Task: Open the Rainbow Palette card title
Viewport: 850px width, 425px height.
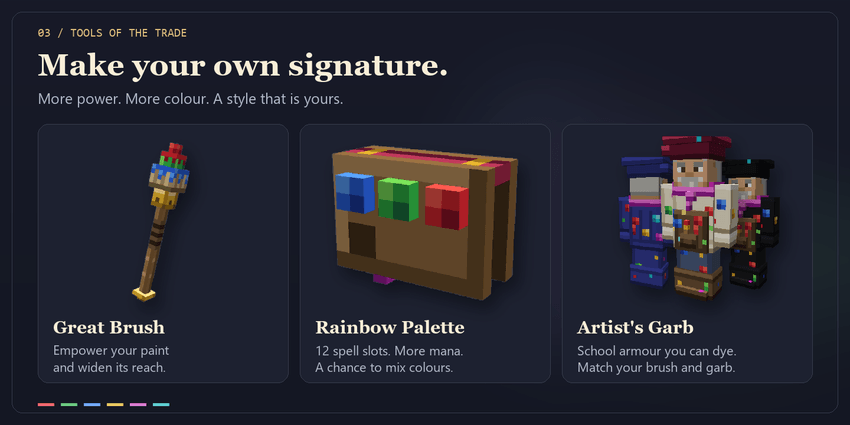Action: click(x=390, y=327)
